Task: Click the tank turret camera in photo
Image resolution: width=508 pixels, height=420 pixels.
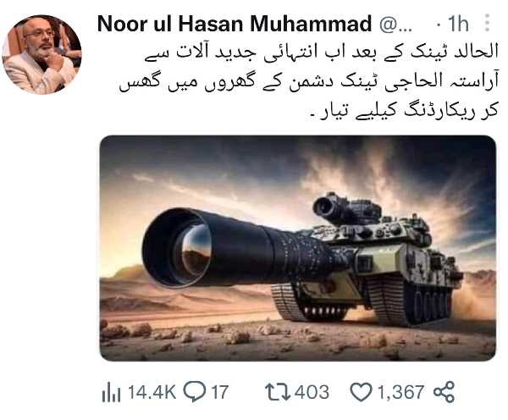Action: pyautogui.click(x=330, y=207)
